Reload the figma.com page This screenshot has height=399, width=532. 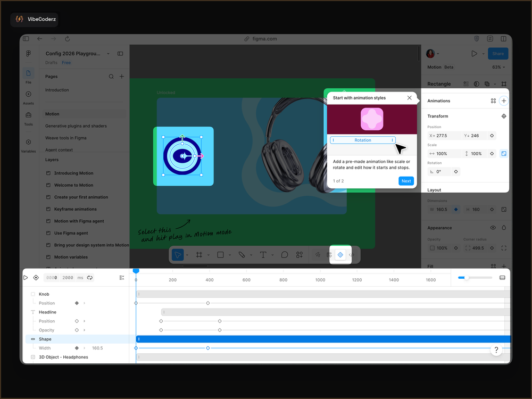(x=68, y=39)
